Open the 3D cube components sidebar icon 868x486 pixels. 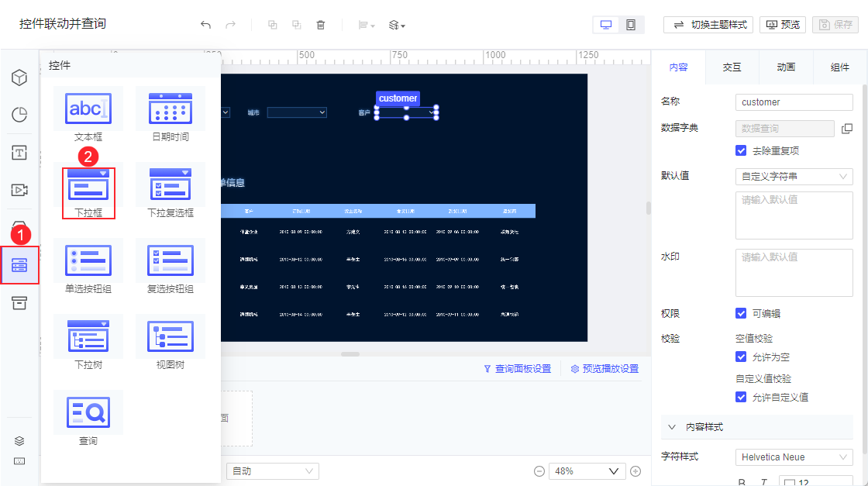coord(19,78)
